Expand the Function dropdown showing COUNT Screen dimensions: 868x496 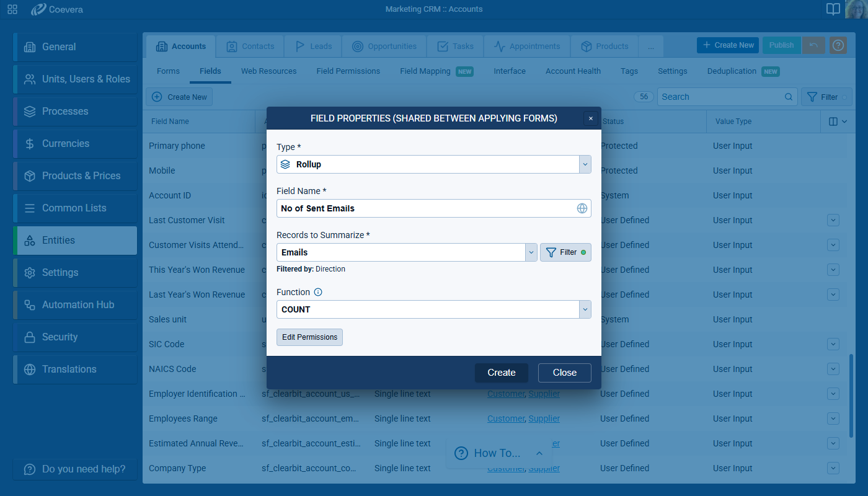click(x=585, y=309)
